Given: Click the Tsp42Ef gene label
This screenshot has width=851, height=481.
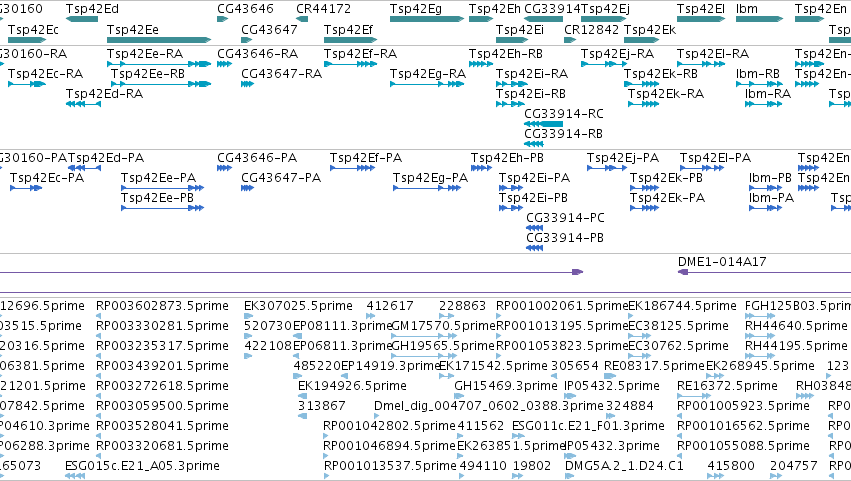Looking at the screenshot, I should pos(348,29).
